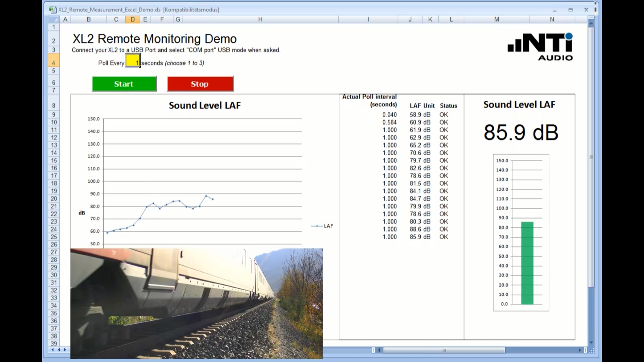Click the train video thumbnail
This screenshot has width=644, height=362.
(x=197, y=303)
